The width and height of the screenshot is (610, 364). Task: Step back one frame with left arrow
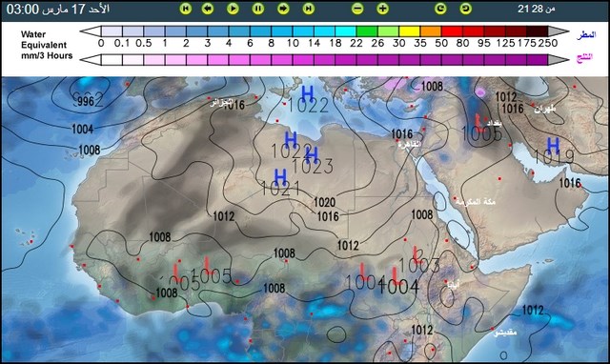[x=208, y=9]
